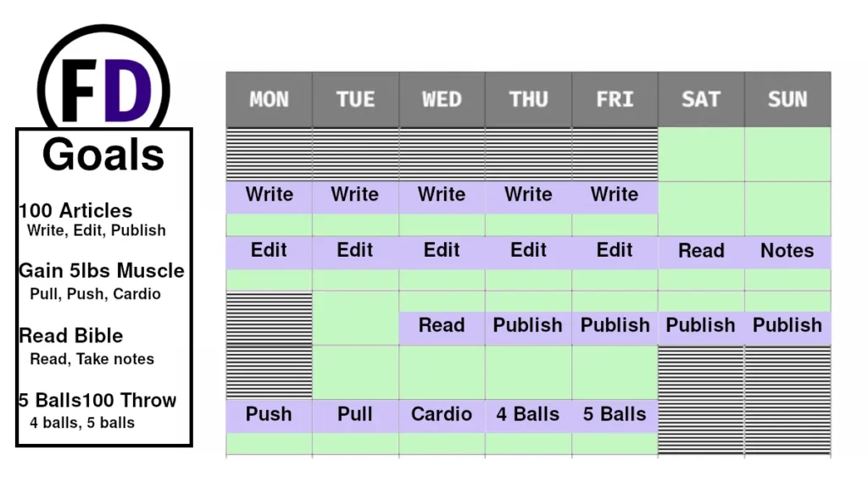The height and width of the screenshot is (488, 868).
Task: Select the Gain 5lbs Muscle goal
Action: (x=102, y=270)
